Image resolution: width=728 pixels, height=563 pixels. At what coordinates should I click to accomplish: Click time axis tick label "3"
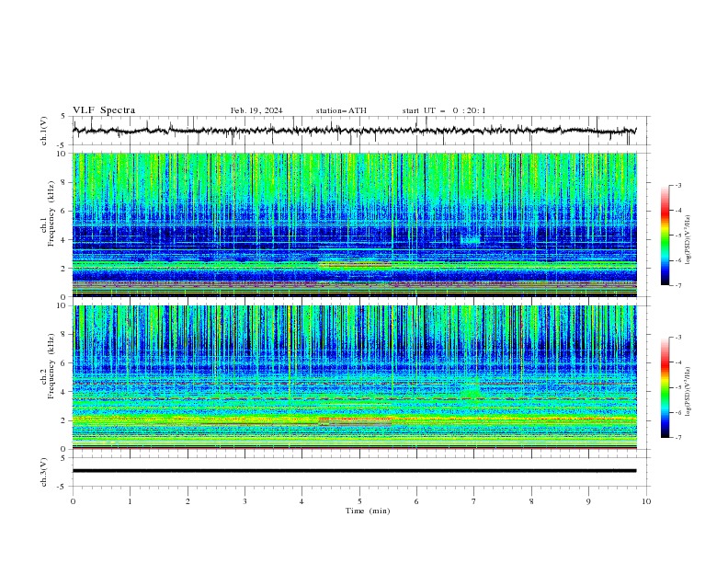(x=245, y=501)
